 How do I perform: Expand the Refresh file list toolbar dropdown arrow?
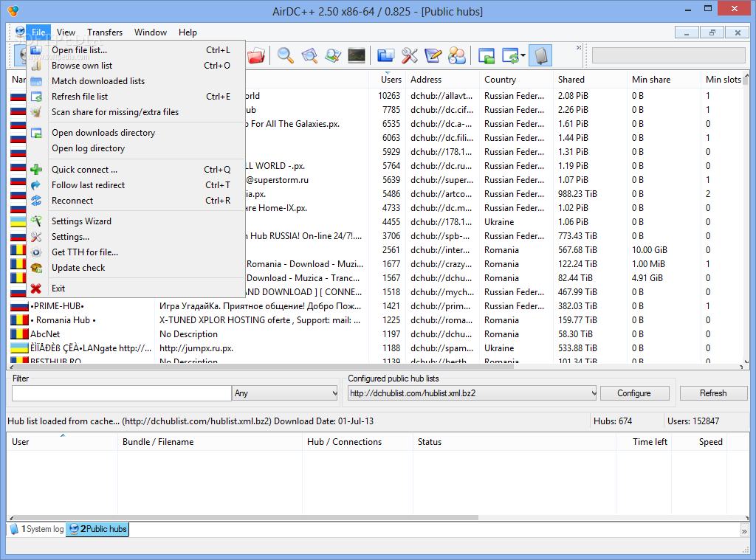coord(523,55)
